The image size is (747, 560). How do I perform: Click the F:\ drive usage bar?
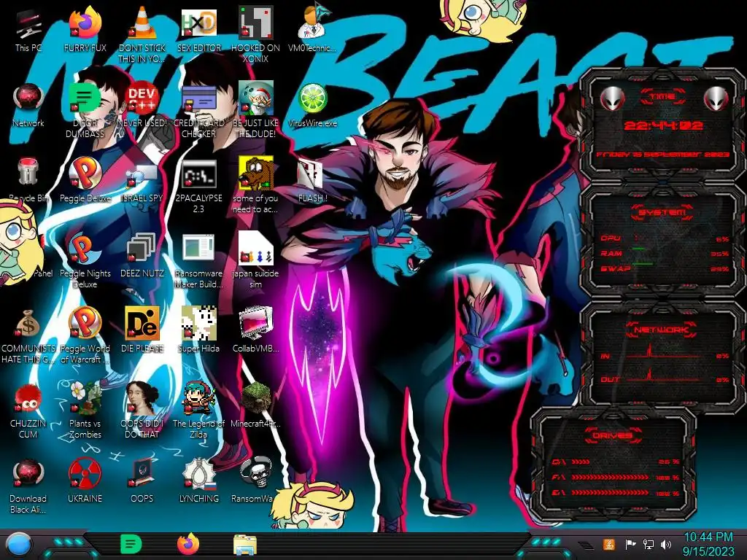pos(609,477)
